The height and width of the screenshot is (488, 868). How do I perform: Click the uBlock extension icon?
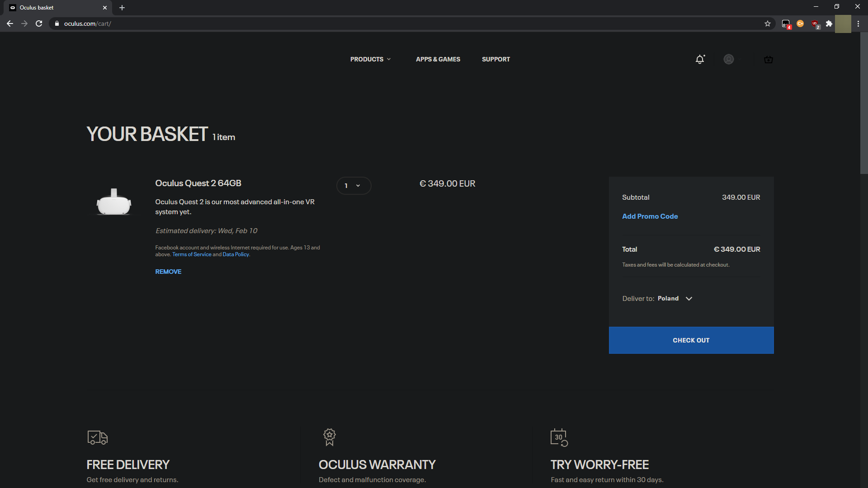pyautogui.click(x=815, y=23)
